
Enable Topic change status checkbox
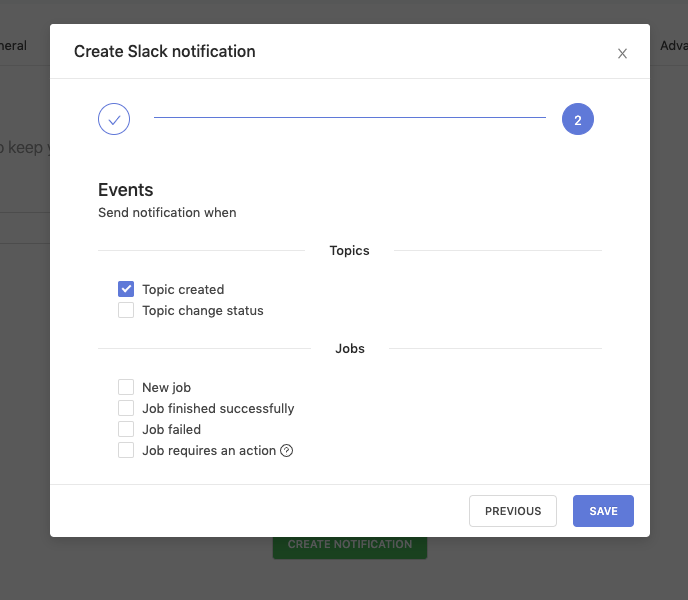point(126,310)
